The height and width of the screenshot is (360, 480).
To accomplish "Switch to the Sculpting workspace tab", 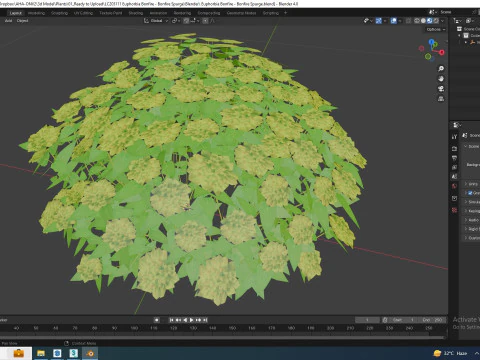I will pyautogui.click(x=59, y=13).
